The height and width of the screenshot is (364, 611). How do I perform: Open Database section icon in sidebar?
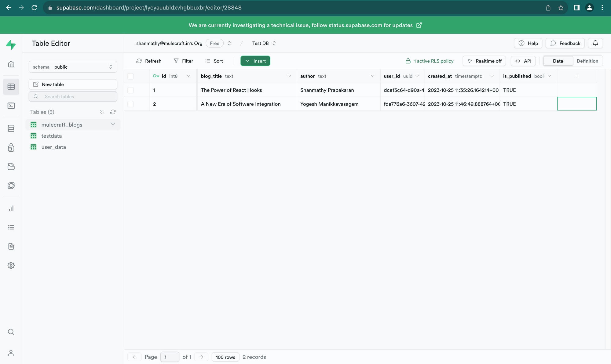[x=11, y=128]
